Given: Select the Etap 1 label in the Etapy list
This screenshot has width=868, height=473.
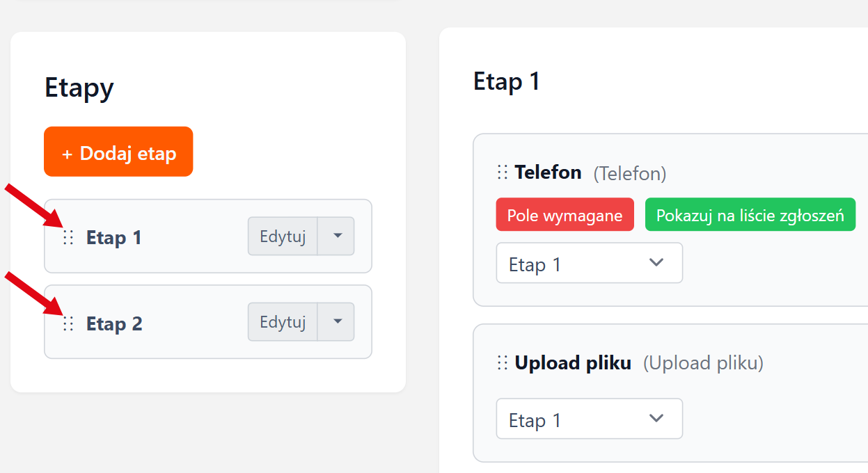Looking at the screenshot, I should tap(113, 238).
